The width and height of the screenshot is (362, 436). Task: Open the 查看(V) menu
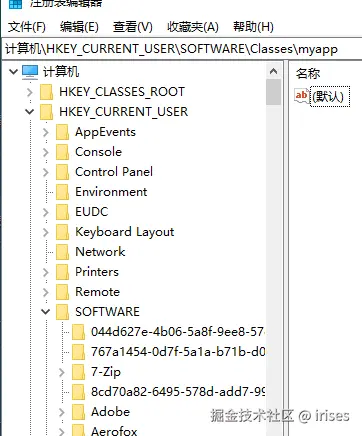point(133,27)
